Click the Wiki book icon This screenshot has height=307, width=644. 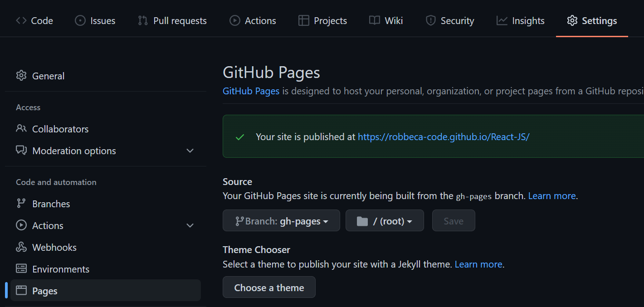click(x=374, y=20)
